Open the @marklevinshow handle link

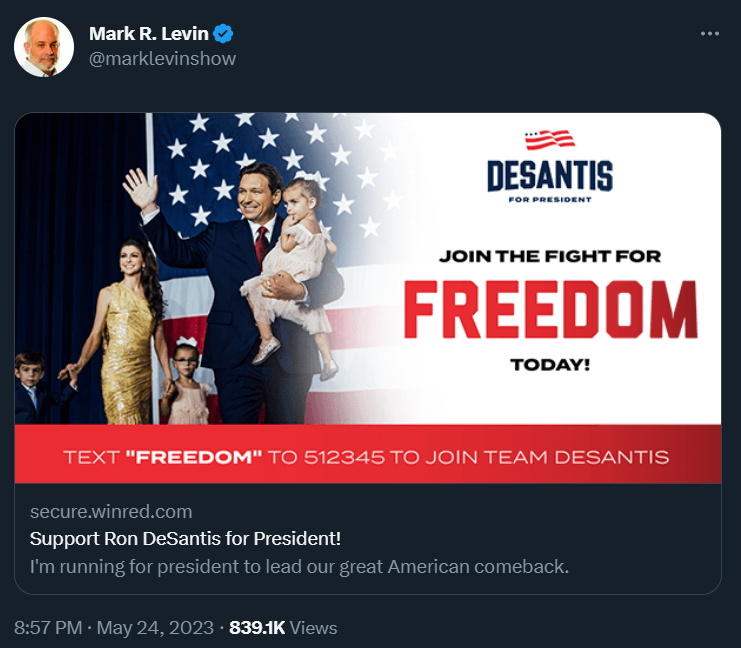point(162,59)
